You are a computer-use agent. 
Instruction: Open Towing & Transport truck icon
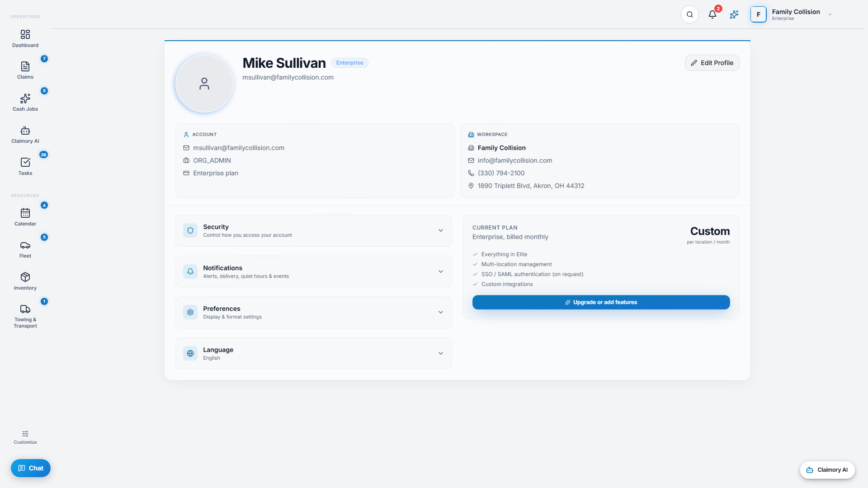[25, 309]
